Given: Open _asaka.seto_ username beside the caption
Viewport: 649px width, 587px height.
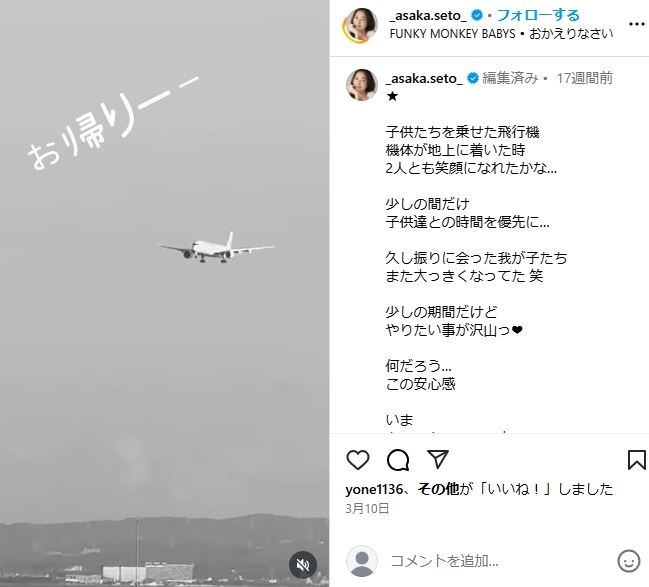Looking at the screenshot, I should tap(424, 78).
